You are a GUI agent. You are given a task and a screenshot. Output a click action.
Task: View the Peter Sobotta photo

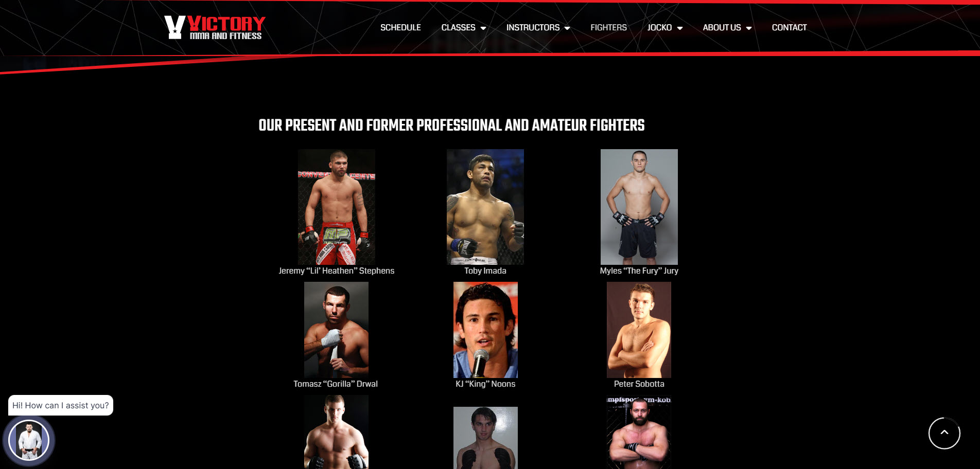click(x=639, y=330)
